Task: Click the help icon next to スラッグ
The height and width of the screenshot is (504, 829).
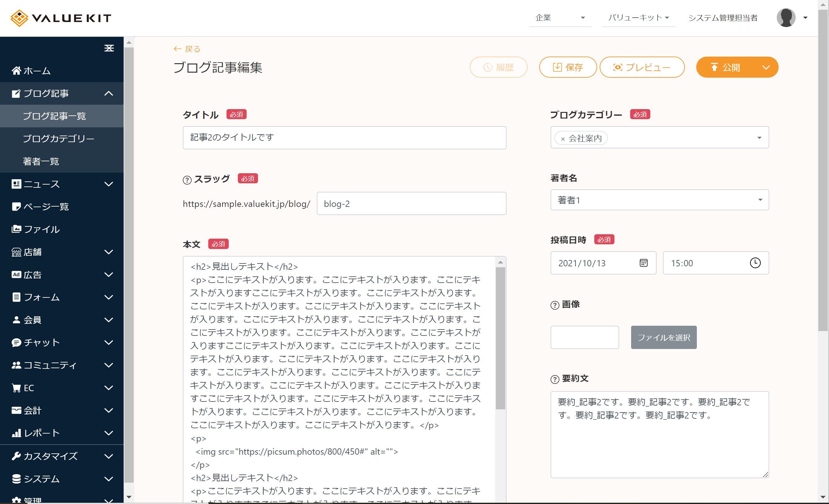Action: (188, 180)
